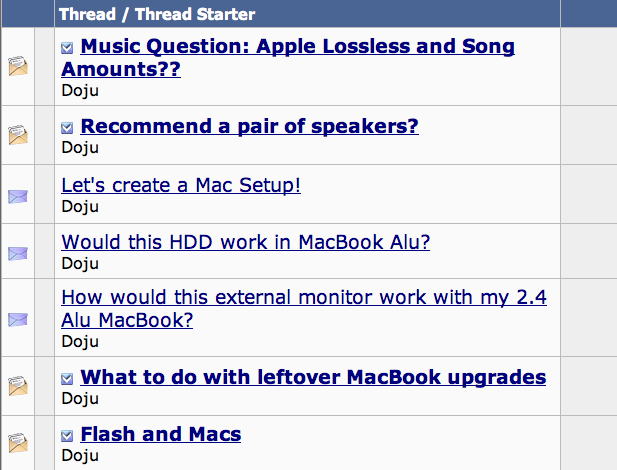
Task: Go to first new post in Music Question thread
Action: tap(67, 48)
